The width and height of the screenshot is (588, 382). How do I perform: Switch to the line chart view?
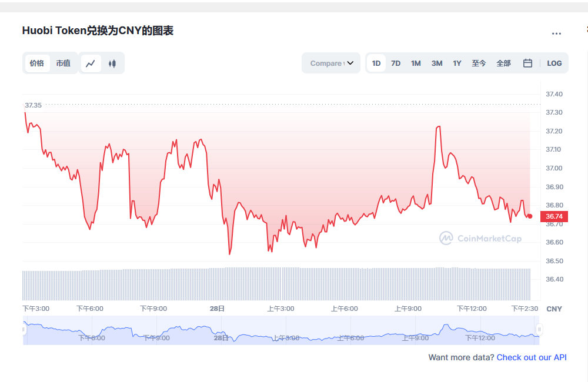[91, 63]
